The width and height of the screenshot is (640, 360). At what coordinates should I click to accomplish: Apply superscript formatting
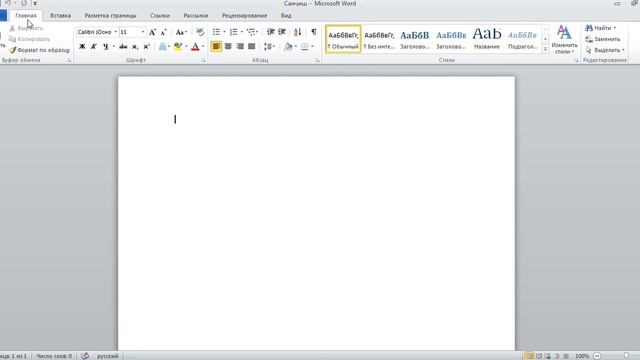tap(146, 47)
